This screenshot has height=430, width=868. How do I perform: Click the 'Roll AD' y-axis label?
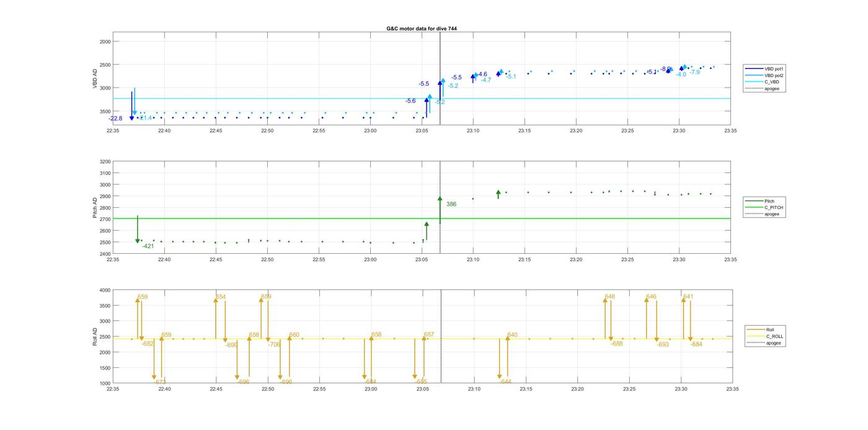(95, 337)
